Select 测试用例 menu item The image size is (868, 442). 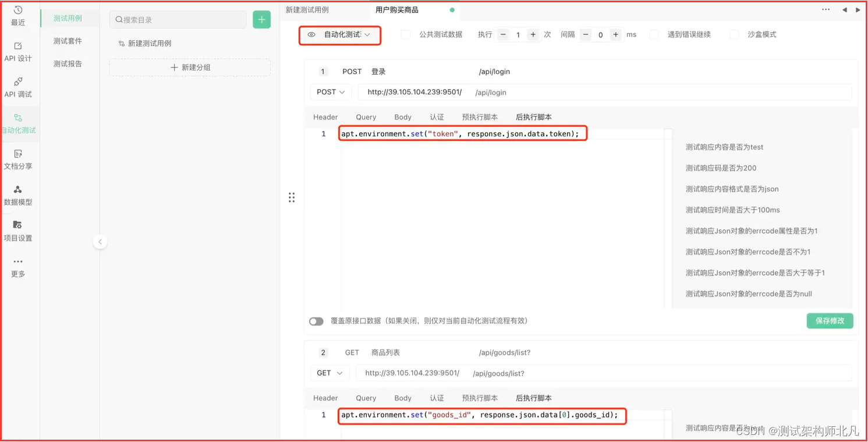68,18
